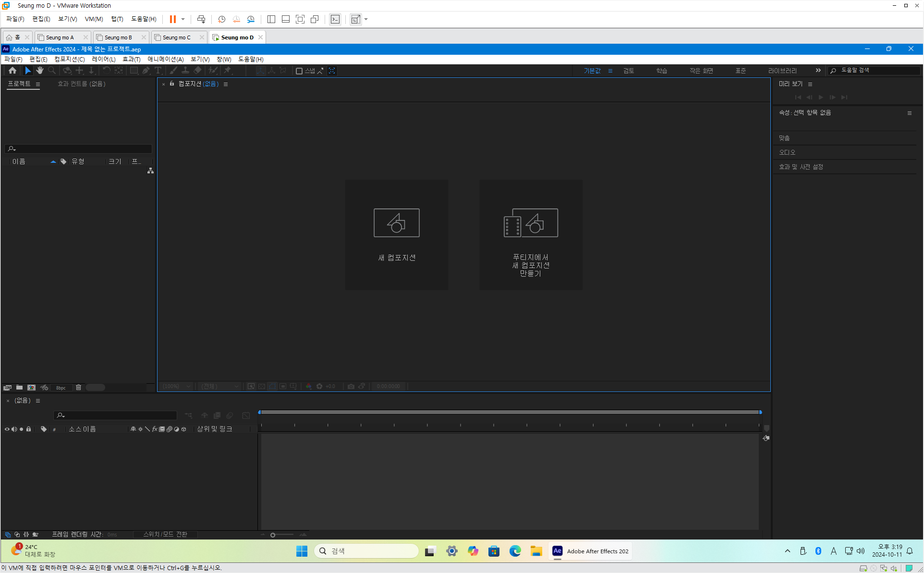924x573 pixels.
Task: Switch to 효과 컨트롤 tab
Action: (81, 84)
